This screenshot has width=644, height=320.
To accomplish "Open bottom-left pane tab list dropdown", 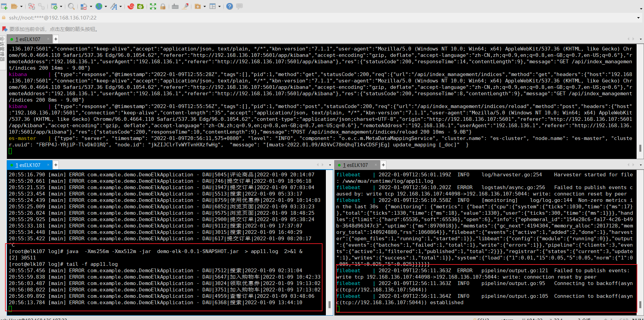I will (330, 165).
